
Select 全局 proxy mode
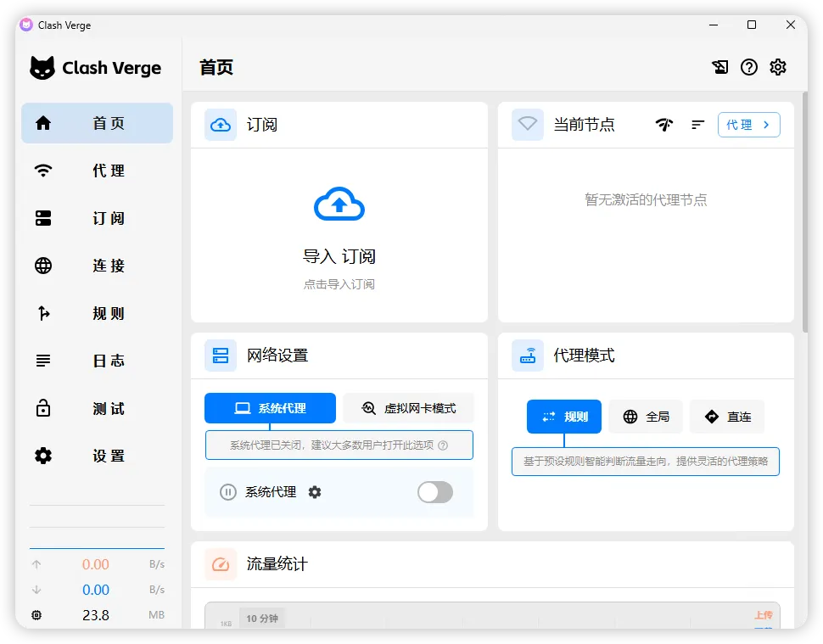(x=646, y=417)
